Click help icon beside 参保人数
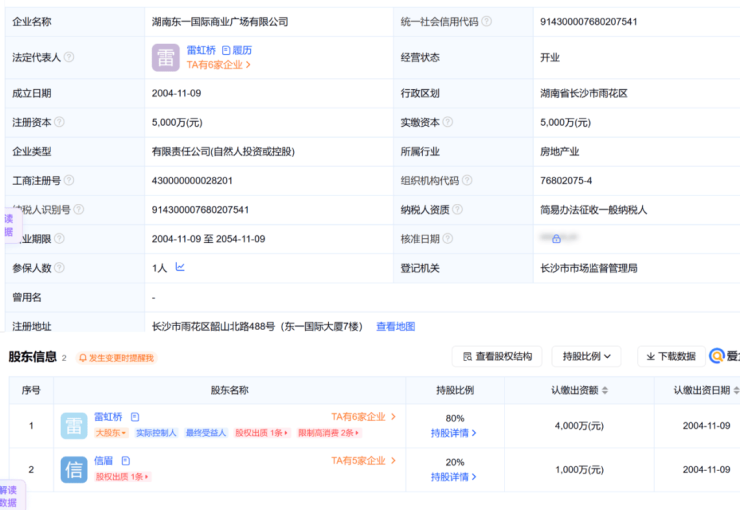This screenshot has height=510, width=740. [x=59, y=268]
